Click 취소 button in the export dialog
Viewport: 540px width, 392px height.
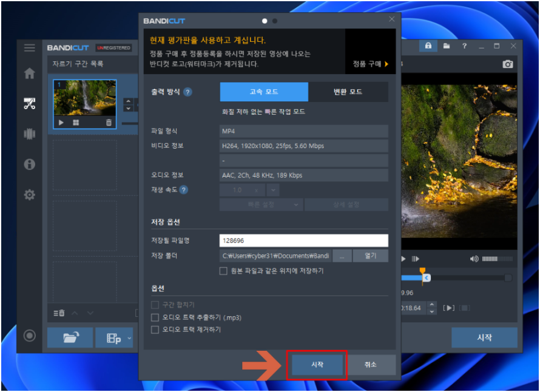pyautogui.click(x=371, y=365)
